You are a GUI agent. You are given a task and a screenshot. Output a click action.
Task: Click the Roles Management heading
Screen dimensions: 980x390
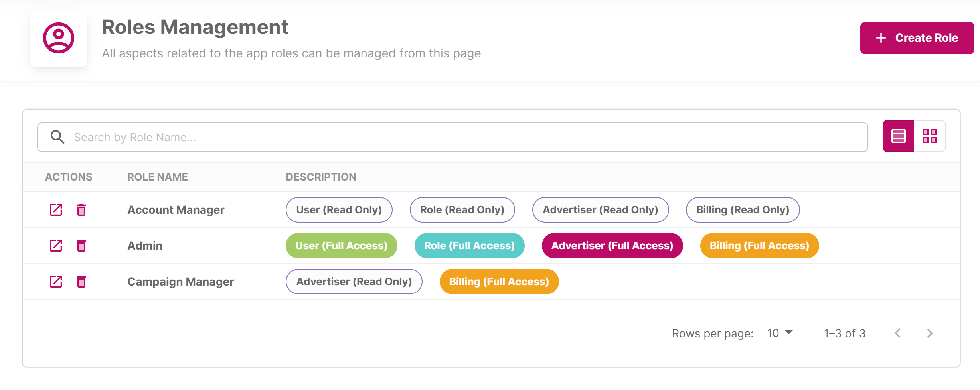[195, 27]
